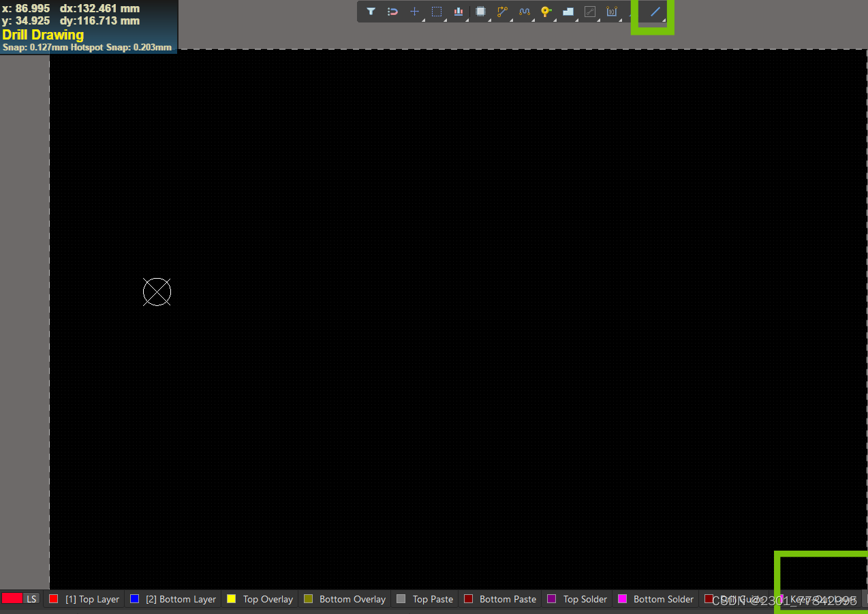Select the polygon pour plane icon
This screenshot has width=868, height=614.
coord(568,12)
